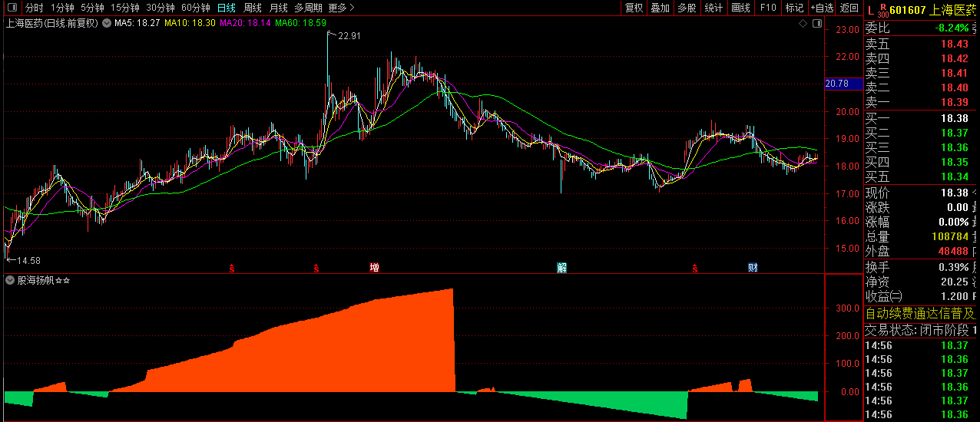Click the L badge next to the stock code

[870, 10]
